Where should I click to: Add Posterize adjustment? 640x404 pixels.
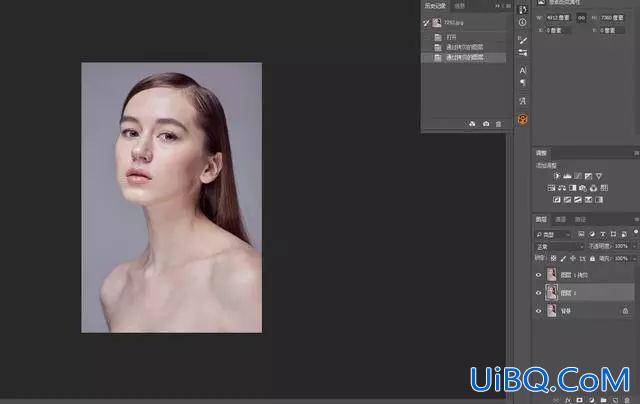(x=567, y=200)
